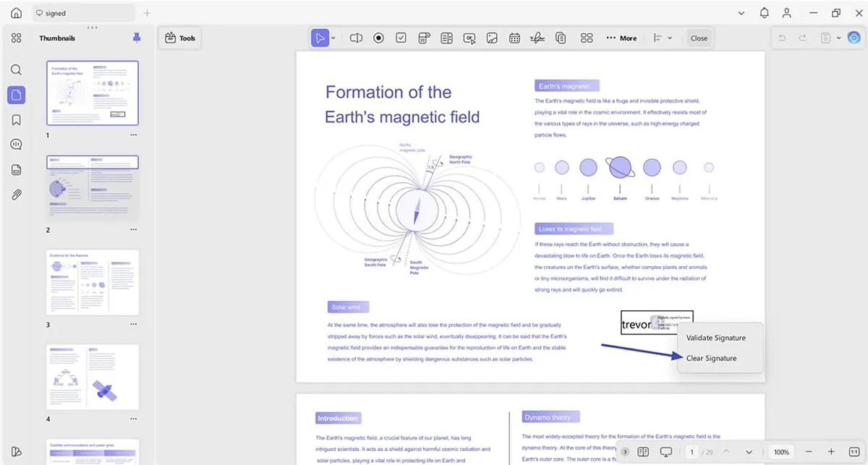The image size is (868, 465).
Task: Pick the date field tool
Action: [514, 38]
